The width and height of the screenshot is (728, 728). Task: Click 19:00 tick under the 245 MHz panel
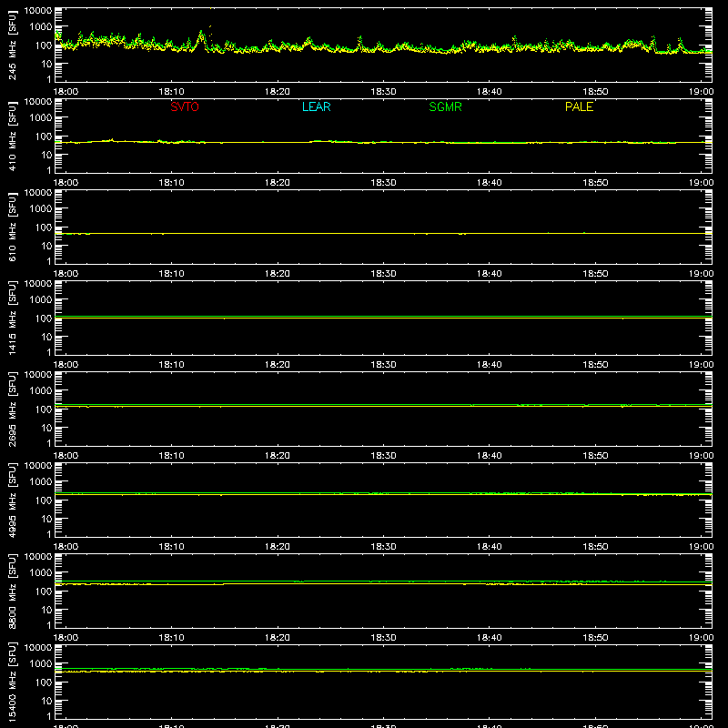[x=701, y=92]
